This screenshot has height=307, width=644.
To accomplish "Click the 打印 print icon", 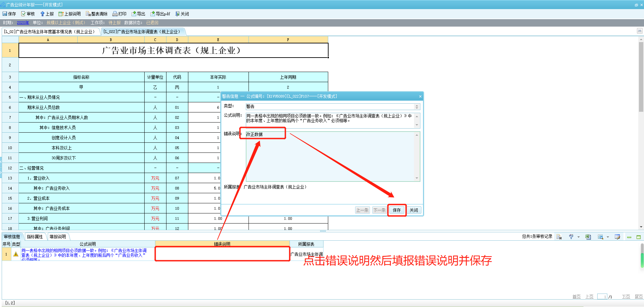I will [x=119, y=14].
